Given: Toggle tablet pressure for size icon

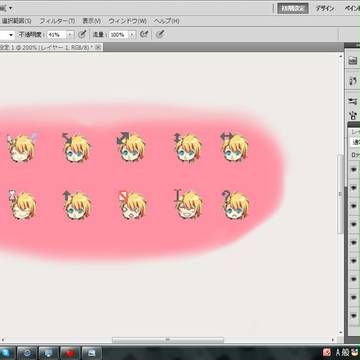Looking at the screenshot, I should click(160, 34).
